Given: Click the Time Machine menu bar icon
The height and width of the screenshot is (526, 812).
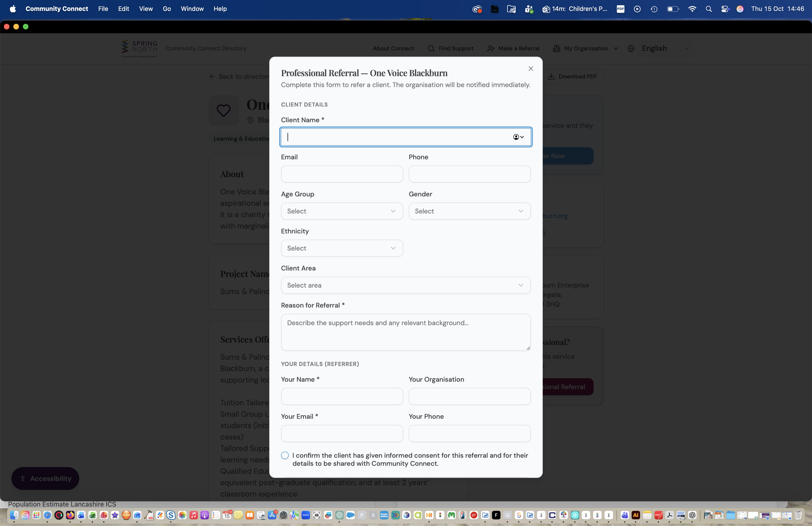Looking at the screenshot, I should point(654,9).
